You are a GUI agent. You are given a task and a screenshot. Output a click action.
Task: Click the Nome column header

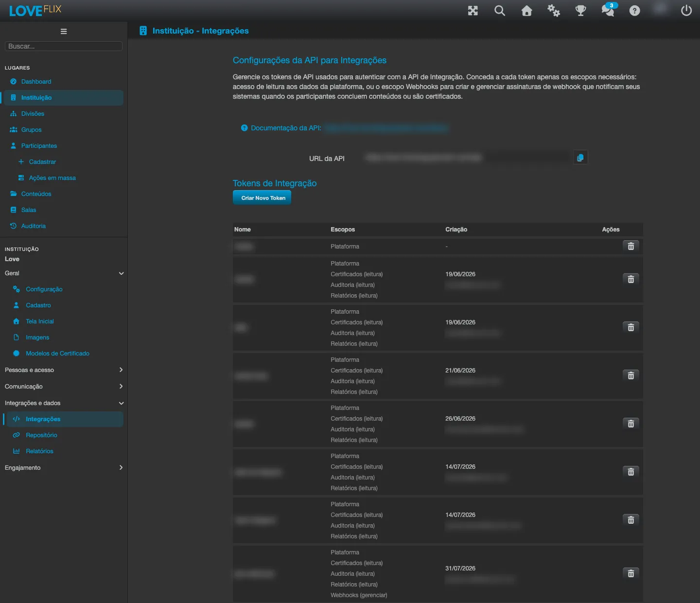(x=243, y=230)
